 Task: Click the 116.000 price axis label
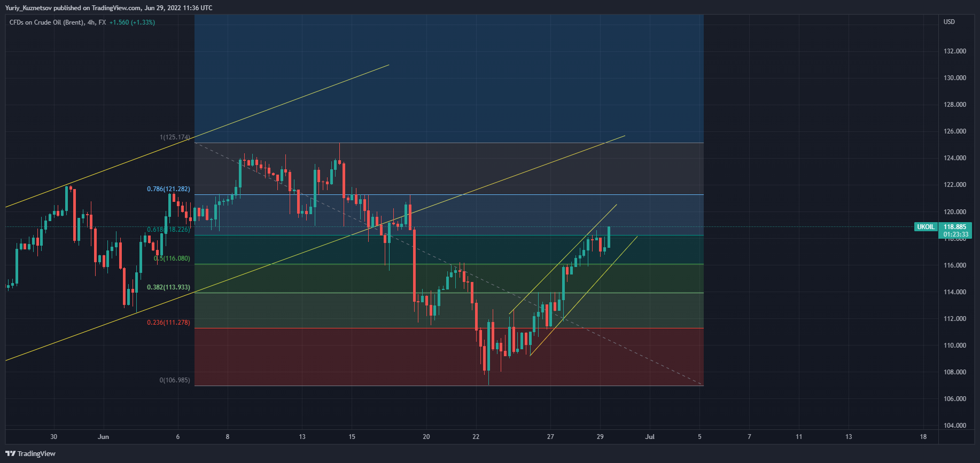point(955,265)
